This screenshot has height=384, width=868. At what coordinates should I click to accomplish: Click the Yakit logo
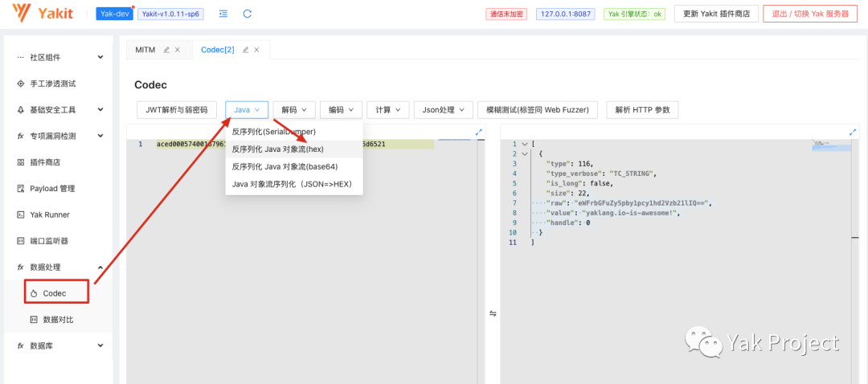(43, 14)
